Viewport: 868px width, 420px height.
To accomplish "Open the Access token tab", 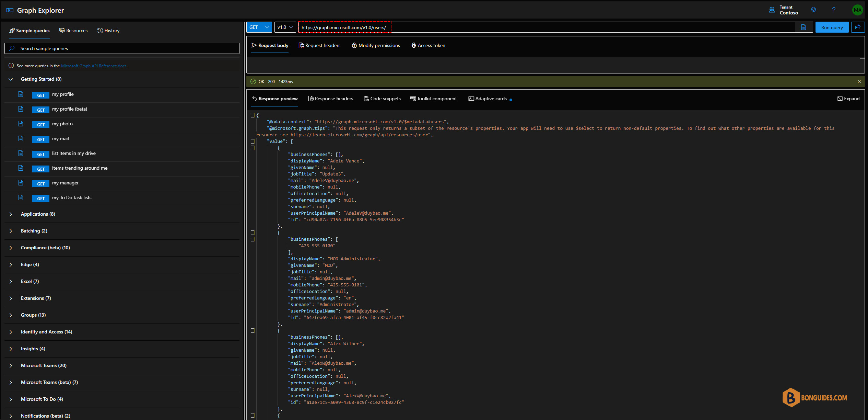I will pos(428,45).
